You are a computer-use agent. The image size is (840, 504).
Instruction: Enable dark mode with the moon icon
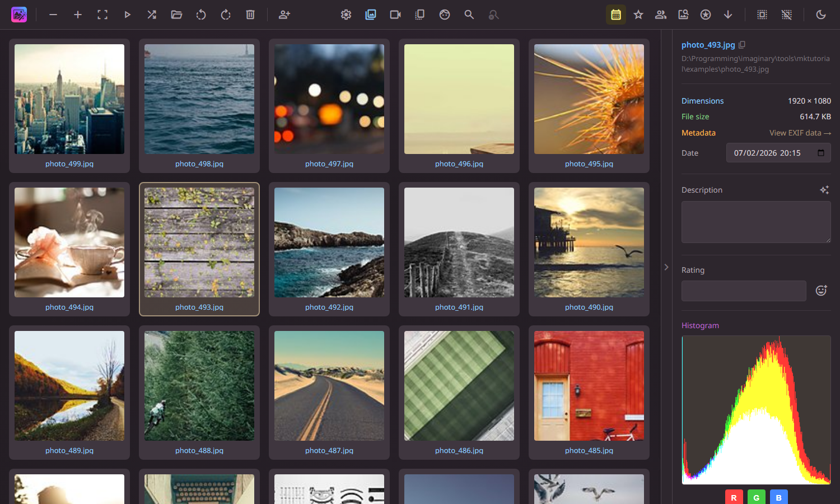(x=821, y=15)
